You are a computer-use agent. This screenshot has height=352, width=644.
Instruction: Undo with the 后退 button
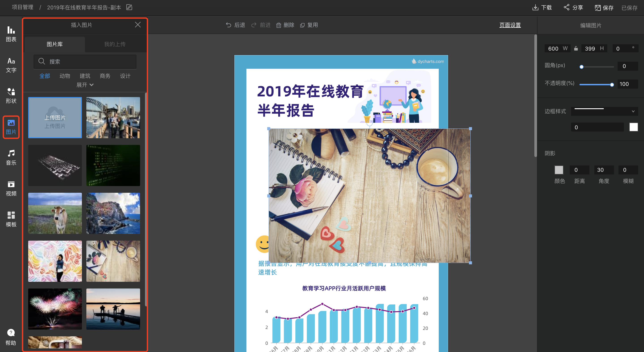pos(235,25)
